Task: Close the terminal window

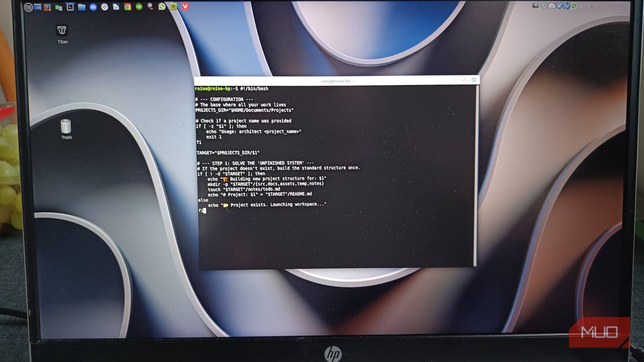Action: (x=474, y=80)
